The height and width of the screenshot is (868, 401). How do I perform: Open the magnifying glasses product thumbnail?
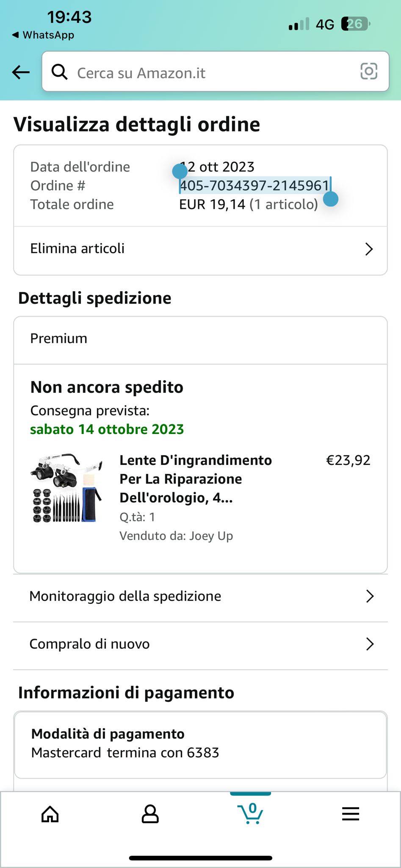click(x=66, y=488)
